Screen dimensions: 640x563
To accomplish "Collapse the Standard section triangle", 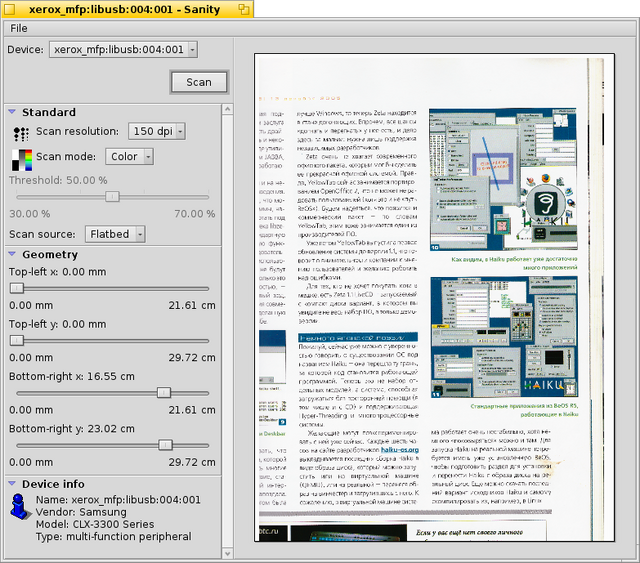I will pos(12,111).
